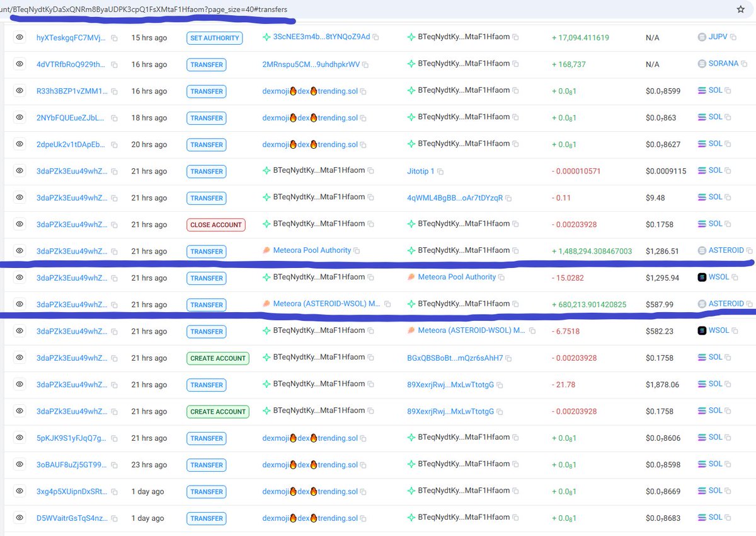Click the amount + 1,488,294.308467003
The height and width of the screenshot is (536, 756).
pyautogui.click(x=592, y=251)
